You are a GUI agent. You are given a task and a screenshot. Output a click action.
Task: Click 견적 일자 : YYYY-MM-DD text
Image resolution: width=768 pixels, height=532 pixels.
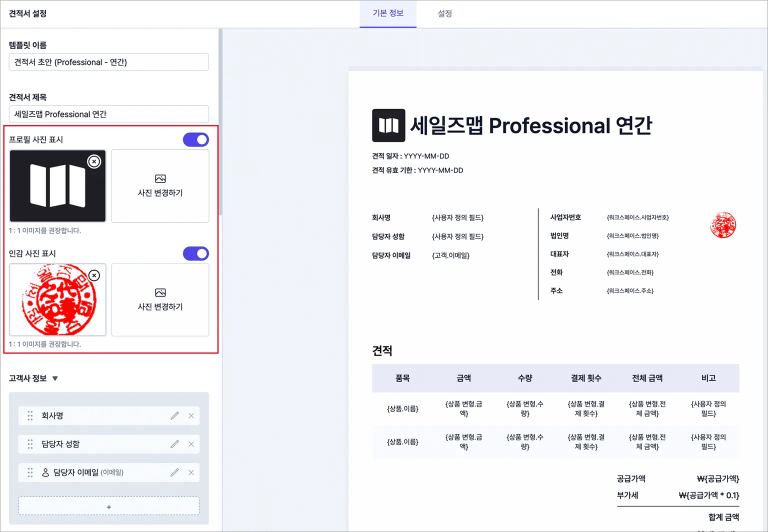(x=410, y=156)
